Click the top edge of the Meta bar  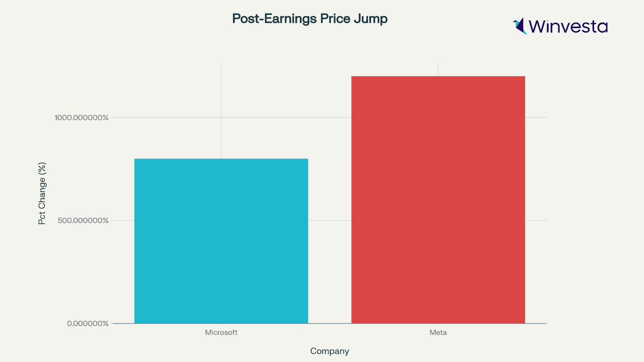[x=438, y=76]
